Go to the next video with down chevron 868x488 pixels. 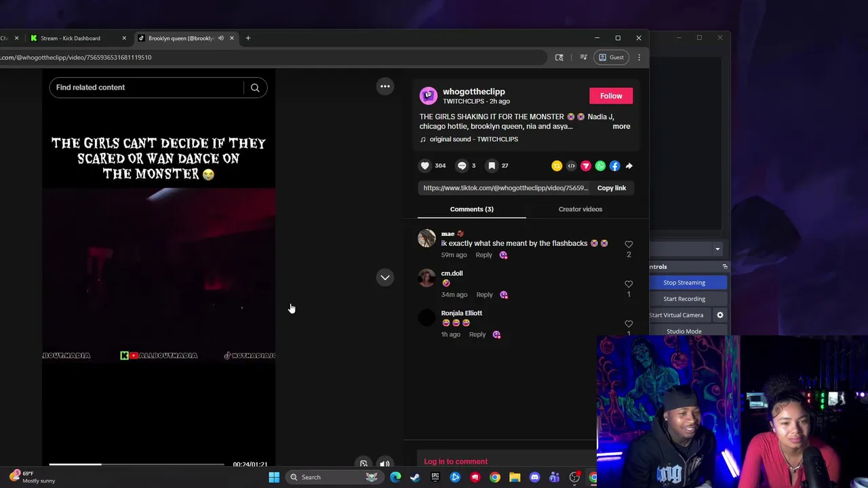tap(385, 277)
